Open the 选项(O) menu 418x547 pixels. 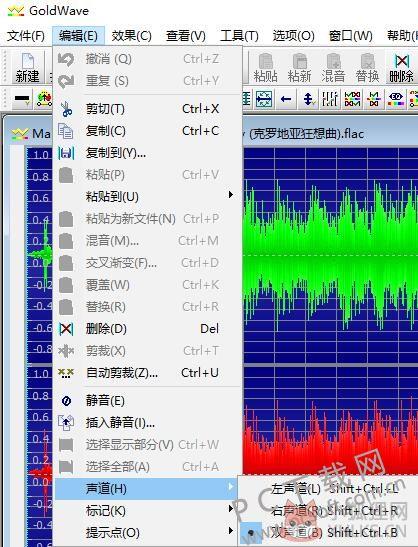pos(293,36)
